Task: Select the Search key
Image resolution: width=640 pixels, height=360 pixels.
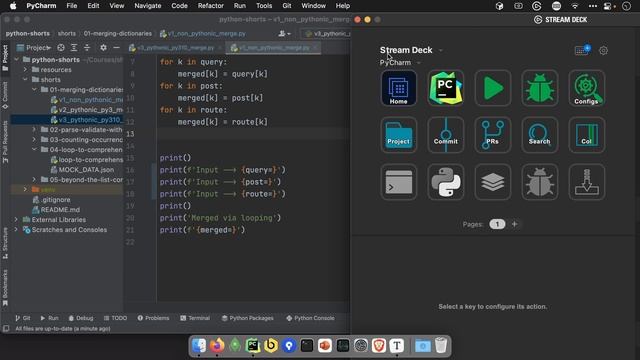Action: 540,135
